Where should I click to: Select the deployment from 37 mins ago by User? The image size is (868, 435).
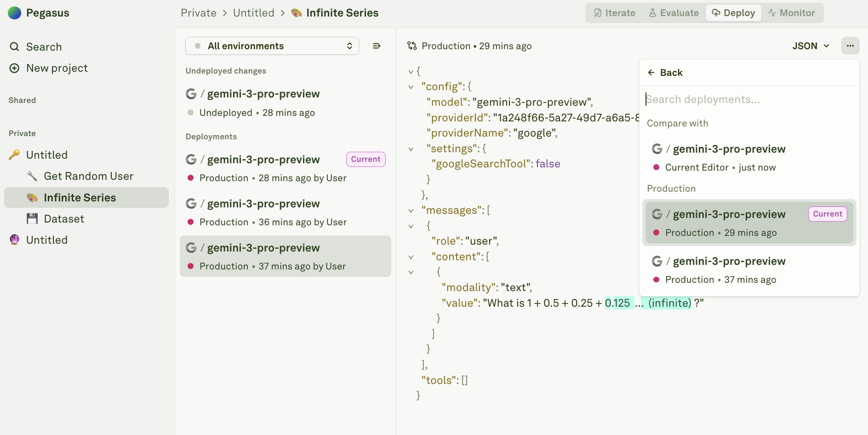(x=285, y=256)
